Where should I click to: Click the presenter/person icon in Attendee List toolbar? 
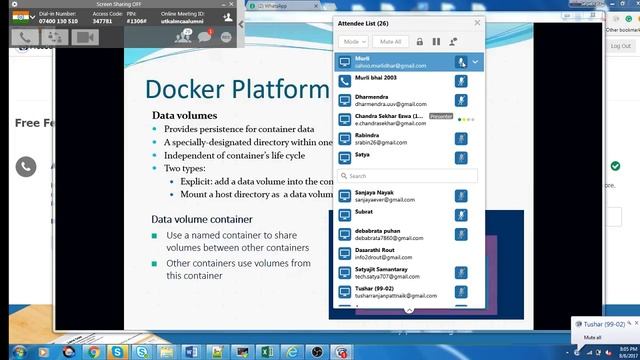(x=453, y=41)
